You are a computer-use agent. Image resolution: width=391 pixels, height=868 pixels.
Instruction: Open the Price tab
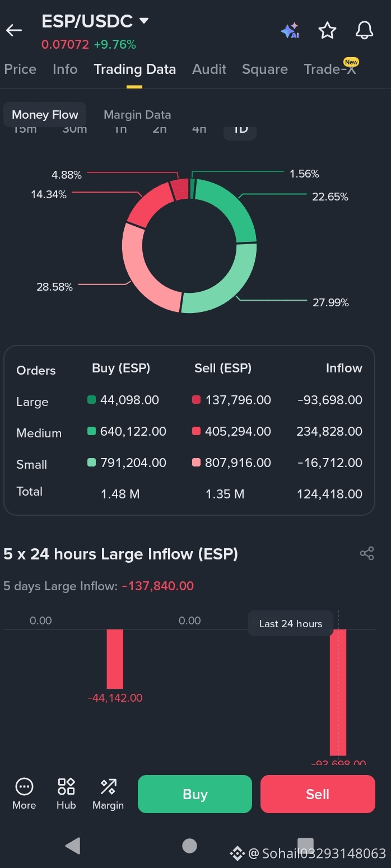click(20, 69)
